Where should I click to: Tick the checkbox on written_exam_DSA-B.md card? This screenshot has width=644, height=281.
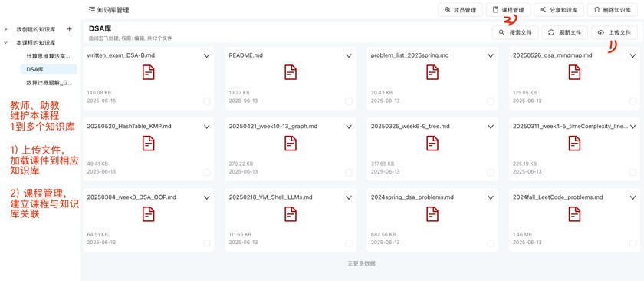coord(206,101)
